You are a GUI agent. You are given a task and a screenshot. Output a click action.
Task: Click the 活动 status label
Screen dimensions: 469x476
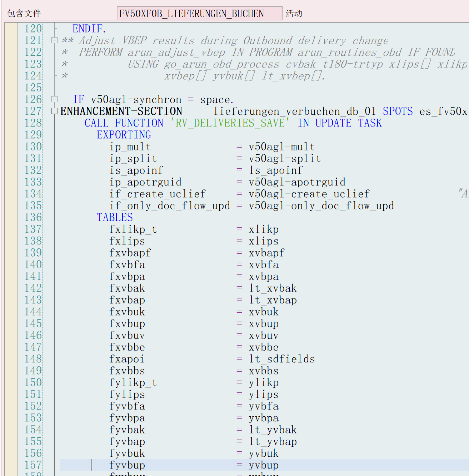tap(294, 13)
